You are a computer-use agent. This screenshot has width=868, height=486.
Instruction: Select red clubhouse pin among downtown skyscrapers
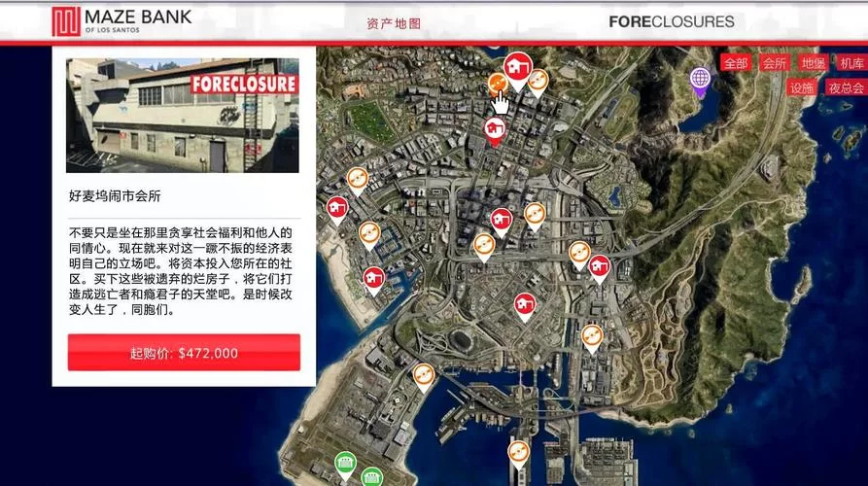click(x=501, y=221)
